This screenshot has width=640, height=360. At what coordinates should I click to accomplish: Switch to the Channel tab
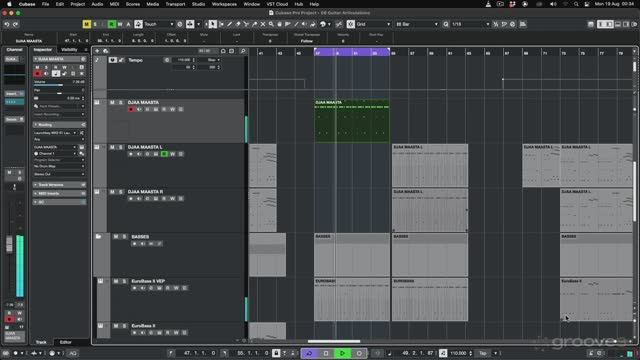tap(15, 50)
